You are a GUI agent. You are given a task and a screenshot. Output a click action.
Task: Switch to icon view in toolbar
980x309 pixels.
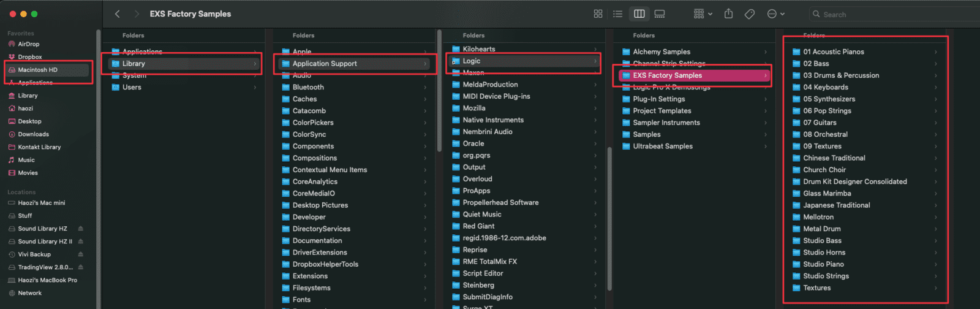coord(598,13)
